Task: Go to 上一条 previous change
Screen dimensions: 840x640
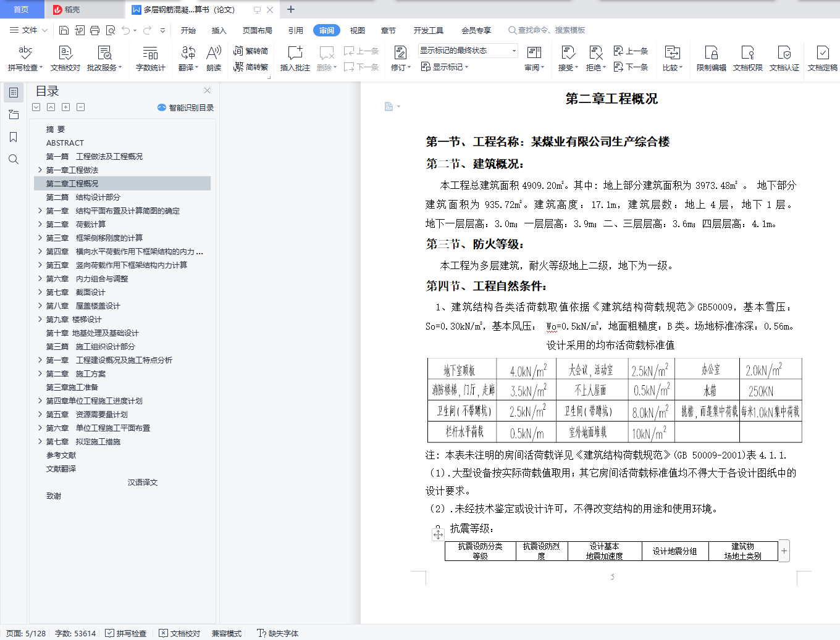Action: click(x=631, y=51)
